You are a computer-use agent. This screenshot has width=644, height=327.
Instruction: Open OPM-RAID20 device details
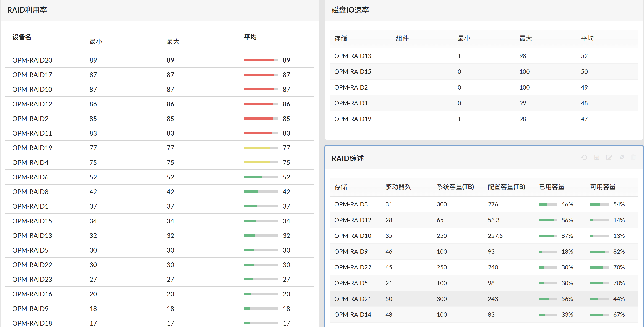click(32, 60)
